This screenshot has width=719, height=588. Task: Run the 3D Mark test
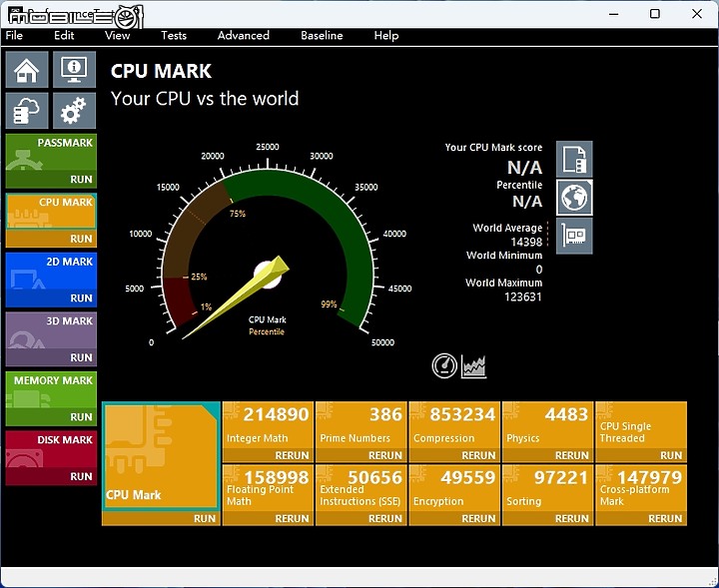81,357
